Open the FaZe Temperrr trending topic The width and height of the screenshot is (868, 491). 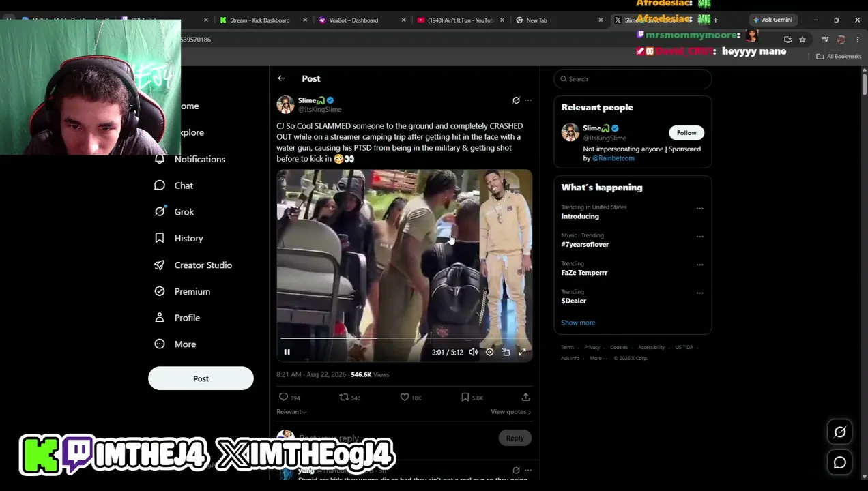coord(584,273)
